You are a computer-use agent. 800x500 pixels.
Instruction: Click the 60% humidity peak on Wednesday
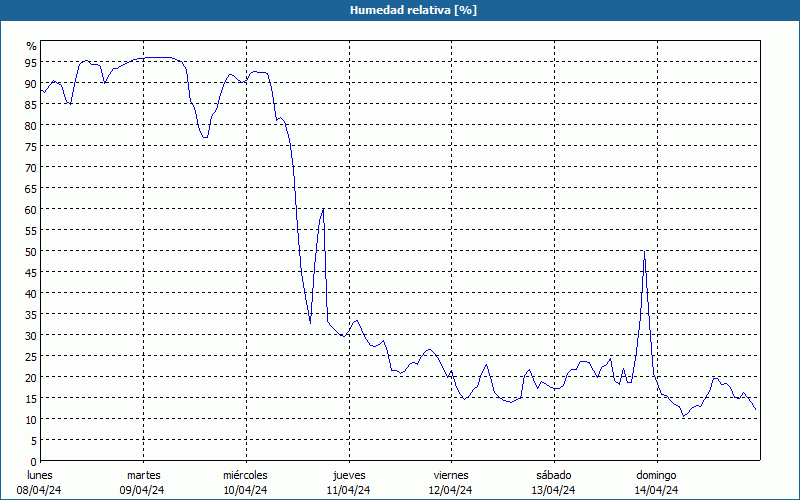pos(323,209)
